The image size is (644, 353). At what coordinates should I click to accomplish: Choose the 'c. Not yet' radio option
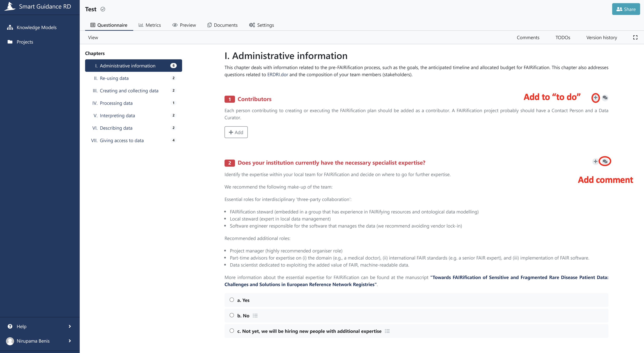(232, 331)
